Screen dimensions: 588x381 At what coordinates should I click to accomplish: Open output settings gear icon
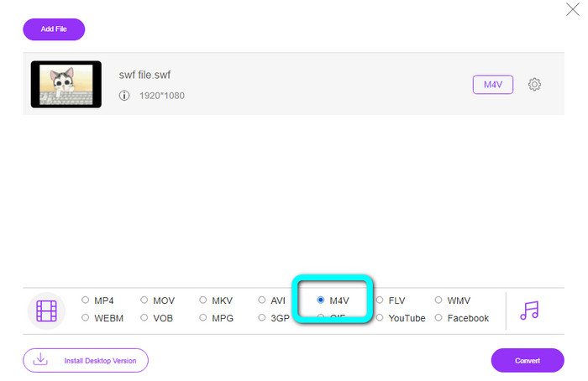pos(534,85)
